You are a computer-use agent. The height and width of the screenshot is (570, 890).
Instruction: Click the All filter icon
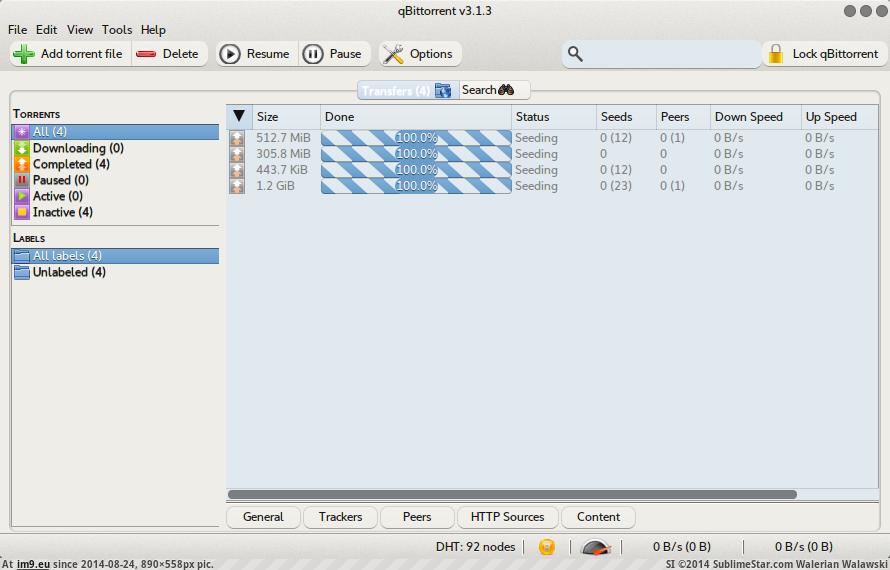click(x=22, y=132)
